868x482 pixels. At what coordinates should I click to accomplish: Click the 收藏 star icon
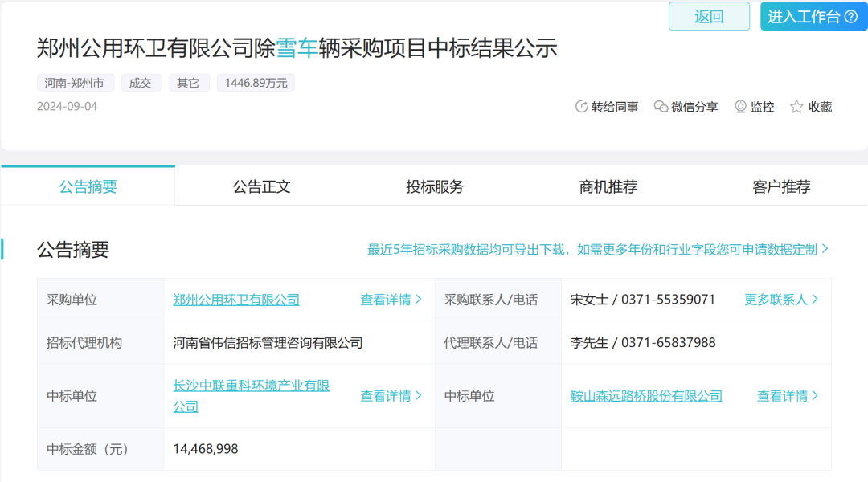coord(796,107)
